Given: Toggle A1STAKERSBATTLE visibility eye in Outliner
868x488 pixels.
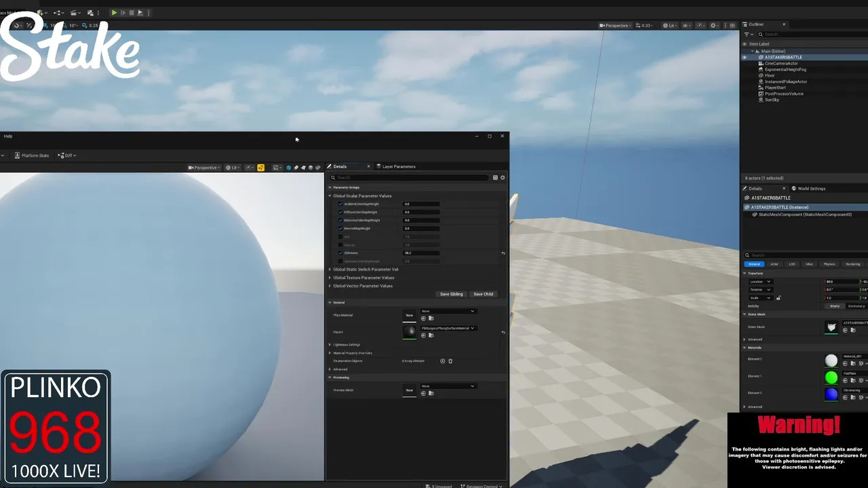Looking at the screenshot, I should click(744, 57).
